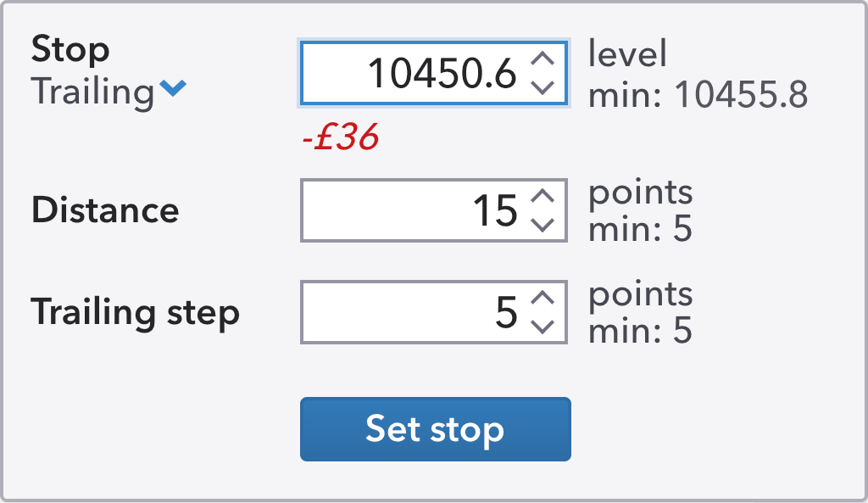This screenshot has width=868, height=503.
Task: Click the points label beside Trailing step
Action: click(639, 293)
